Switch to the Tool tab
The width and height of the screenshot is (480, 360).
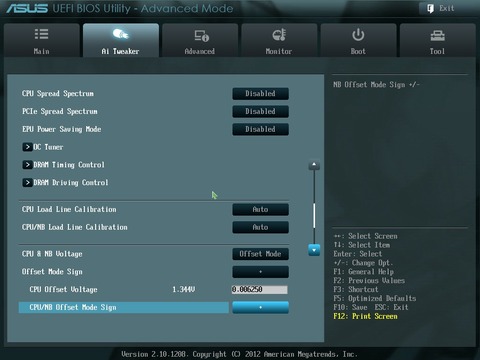click(x=437, y=40)
